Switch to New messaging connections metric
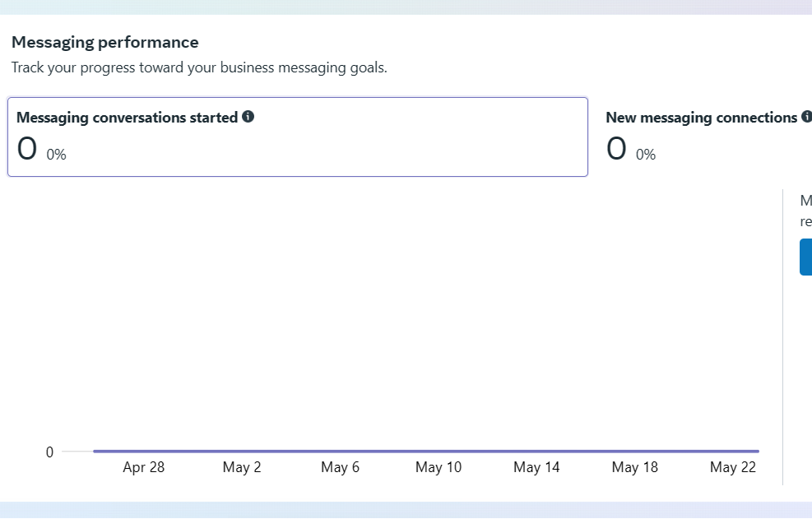 pos(702,118)
